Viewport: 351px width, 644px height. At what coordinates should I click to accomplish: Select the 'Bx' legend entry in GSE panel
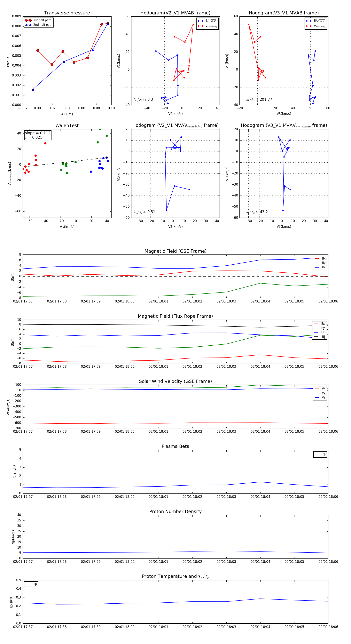pyautogui.click(x=320, y=259)
